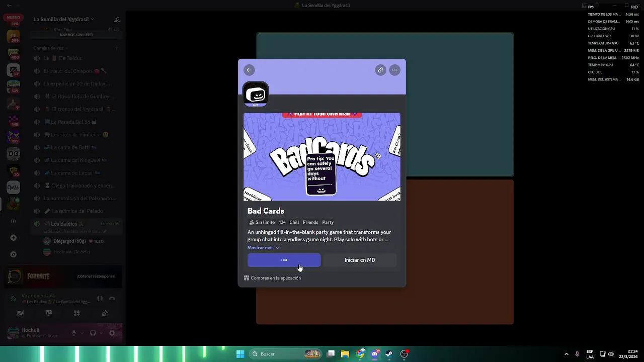The height and width of the screenshot is (362, 644).
Task: Disconnect from voice with hang-up icon
Action: click(112, 299)
